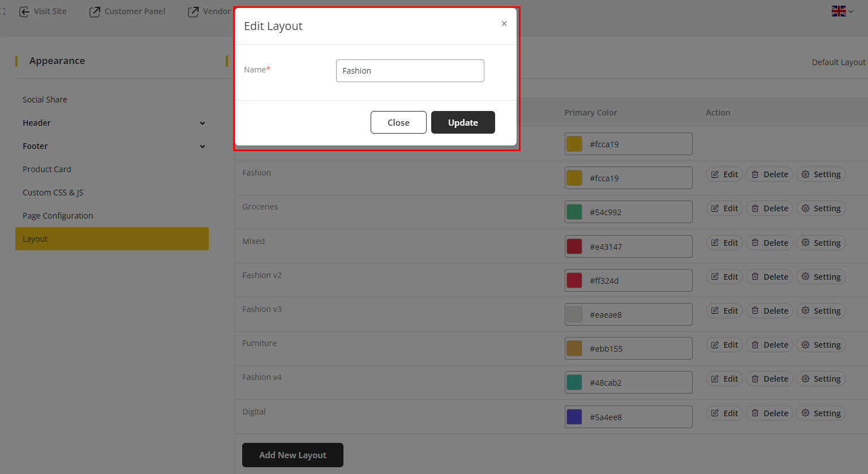Open Page Configuration from sidebar
Screen dimensions: 868x474
58,216
